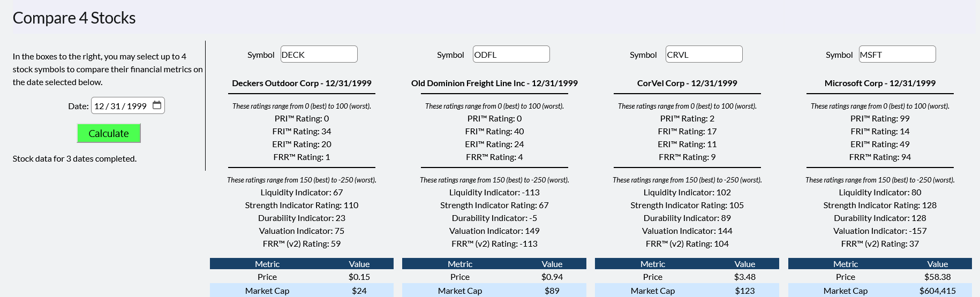Click the Metric header in the Deckers table
980x297 pixels.
pos(267,264)
